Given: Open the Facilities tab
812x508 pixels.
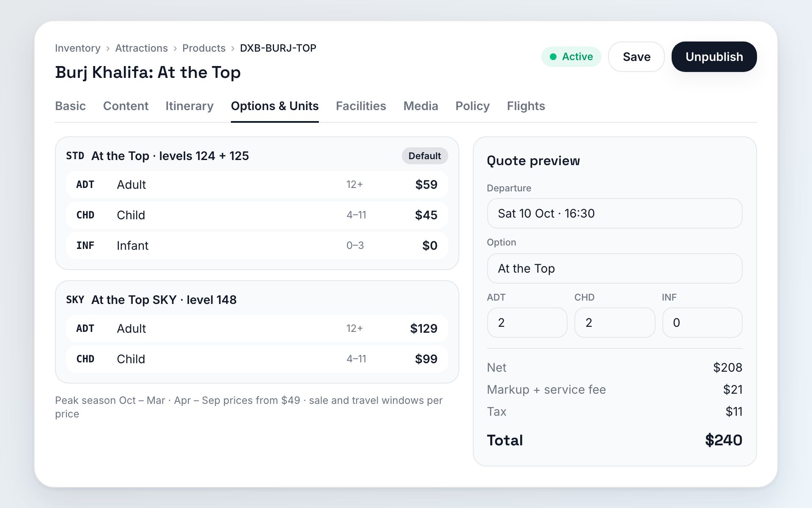Looking at the screenshot, I should coord(361,106).
